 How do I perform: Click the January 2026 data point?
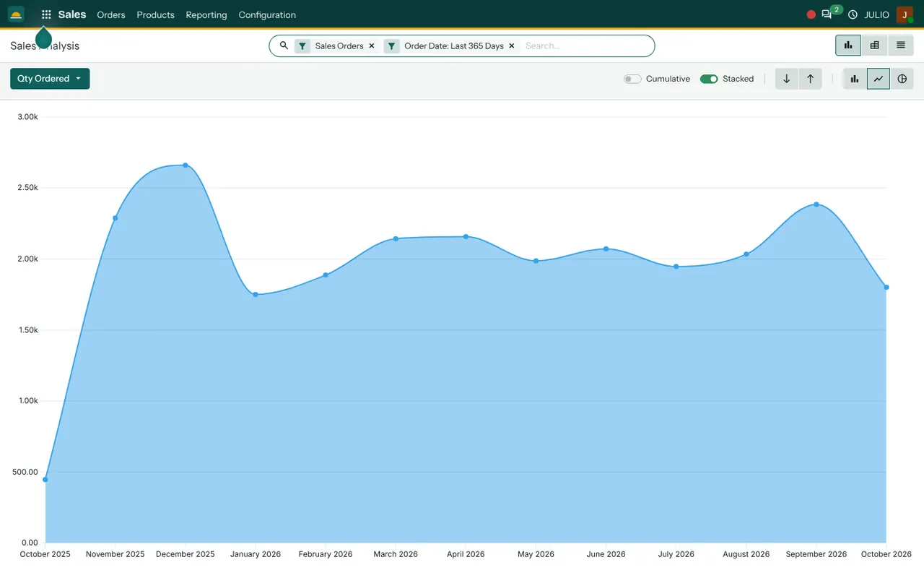click(x=256, y=295)
